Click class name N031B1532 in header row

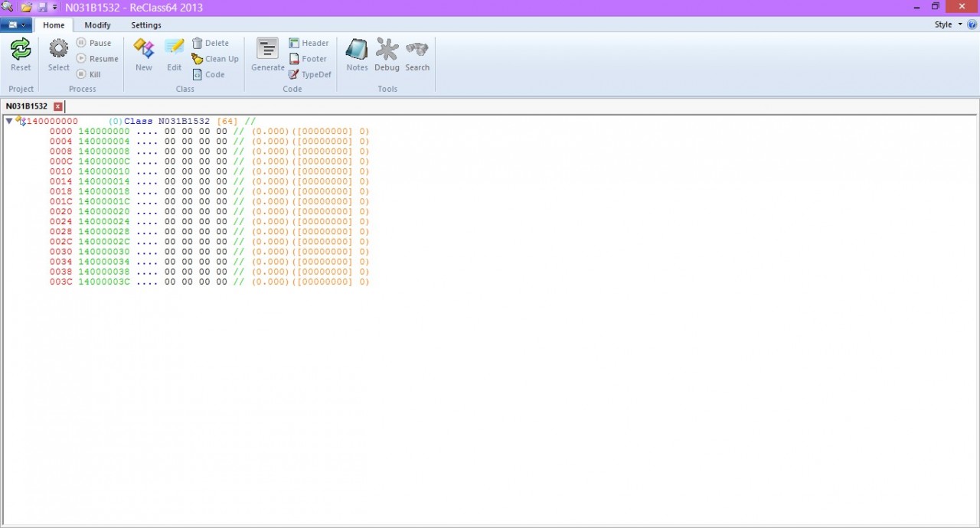pyautogui.click(x=184, y=121)
